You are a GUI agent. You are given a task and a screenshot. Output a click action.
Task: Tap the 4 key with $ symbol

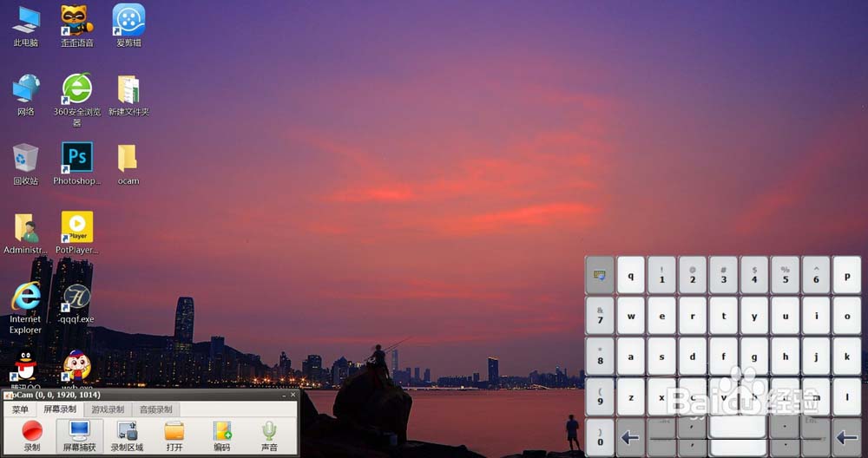(x=754, y=275)
